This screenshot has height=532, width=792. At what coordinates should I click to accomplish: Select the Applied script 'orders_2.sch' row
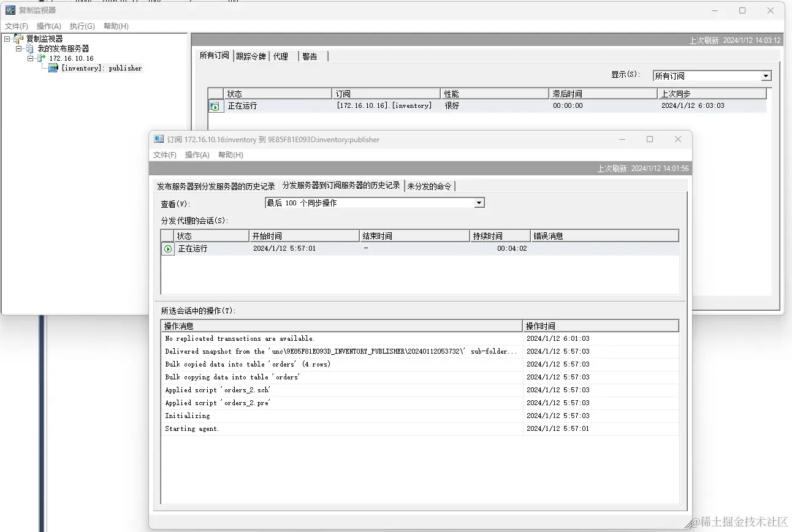point(420,390)
